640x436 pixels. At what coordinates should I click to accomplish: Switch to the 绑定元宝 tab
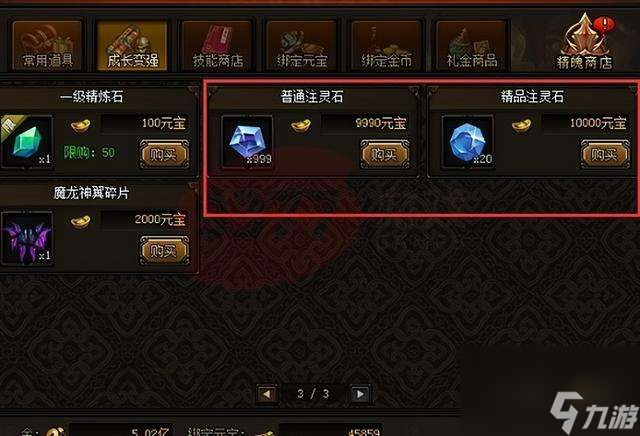pyautogui.click(x=302, y=46)
